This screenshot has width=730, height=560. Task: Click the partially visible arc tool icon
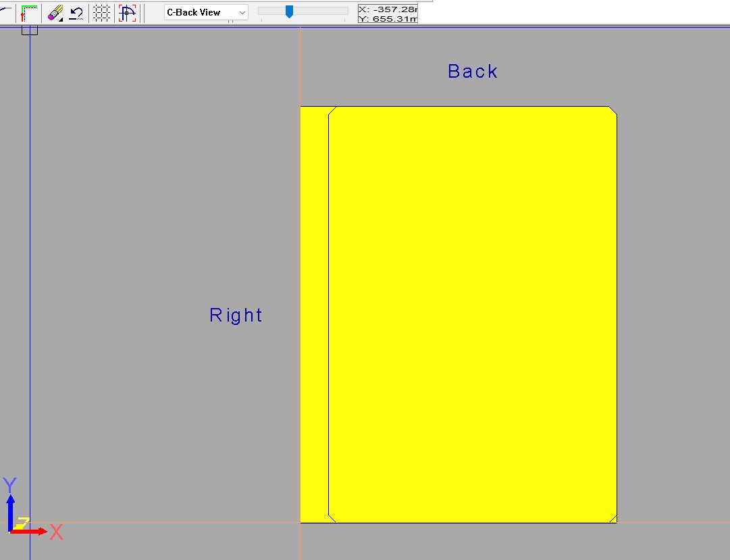(5, 13)
